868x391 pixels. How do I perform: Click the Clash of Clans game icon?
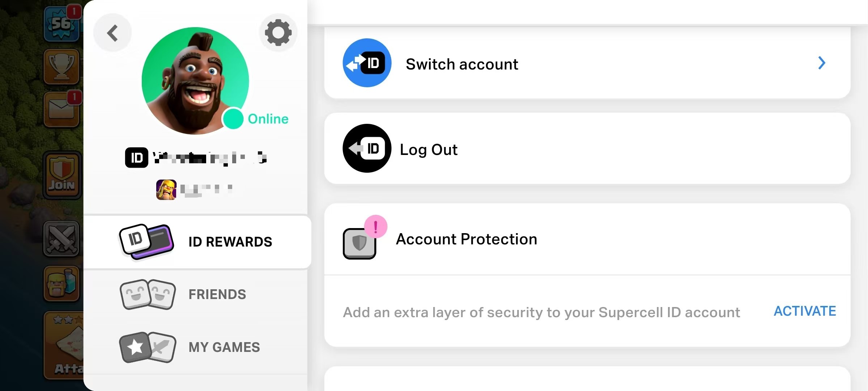pos(166,189)
